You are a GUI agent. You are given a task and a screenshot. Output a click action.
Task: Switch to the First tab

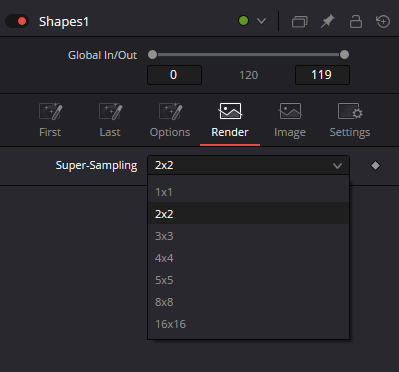point(50,120)
